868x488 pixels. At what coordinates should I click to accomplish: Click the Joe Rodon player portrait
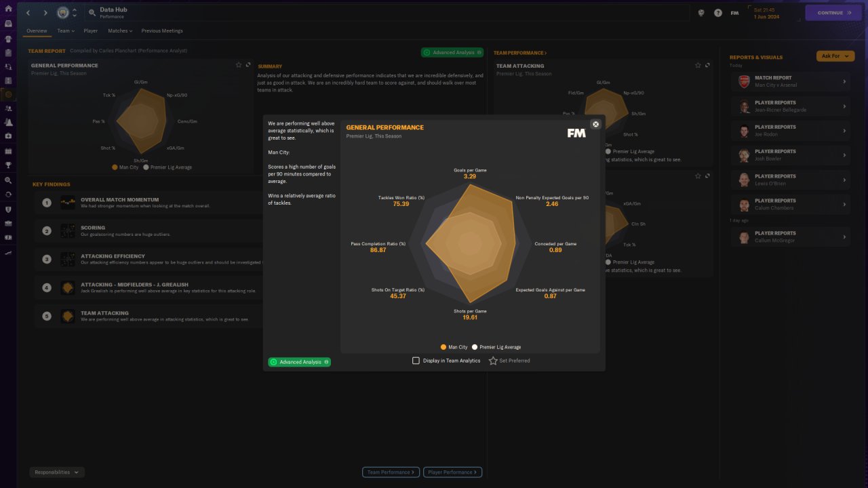[x=744, y=131]
